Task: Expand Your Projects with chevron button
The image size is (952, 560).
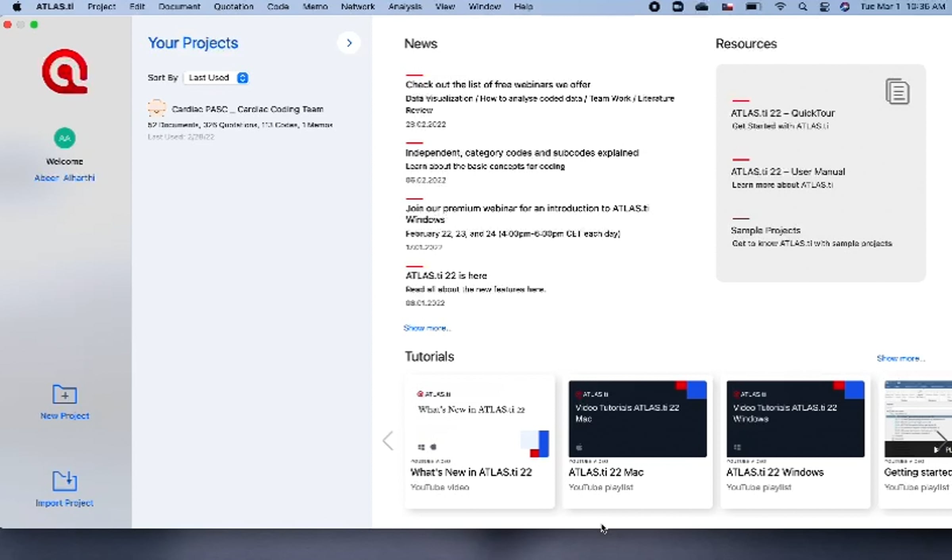Action: tap(349, 43)
